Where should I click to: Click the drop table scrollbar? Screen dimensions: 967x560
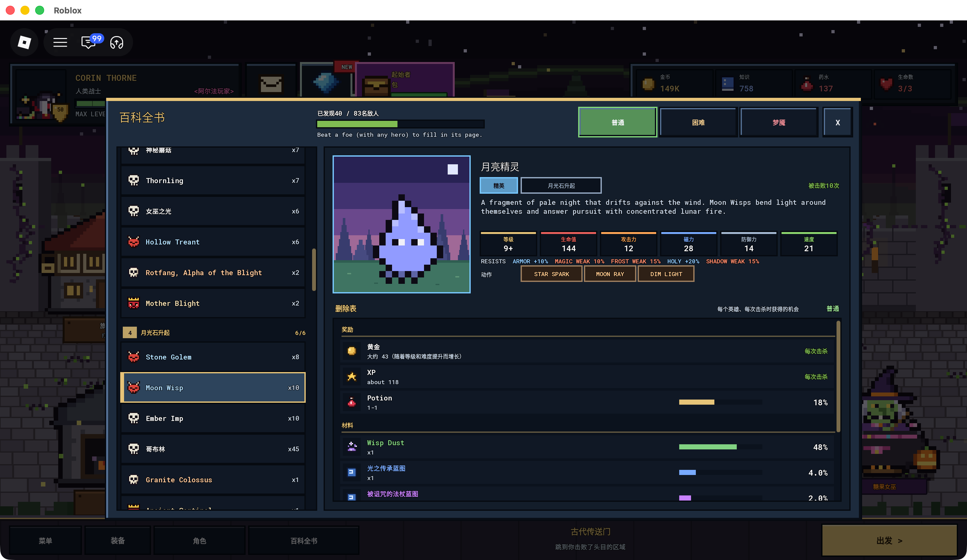click(838, 377)
